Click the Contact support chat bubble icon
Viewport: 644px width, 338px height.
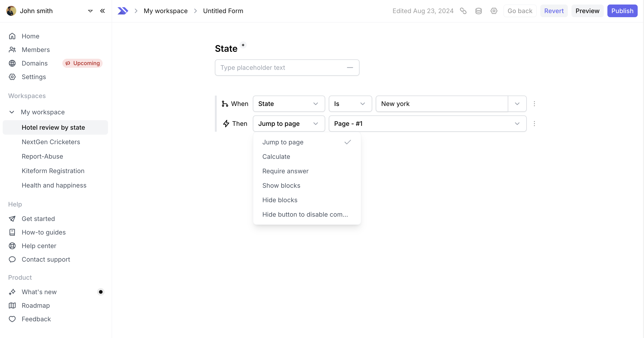[x=12, y=259]
